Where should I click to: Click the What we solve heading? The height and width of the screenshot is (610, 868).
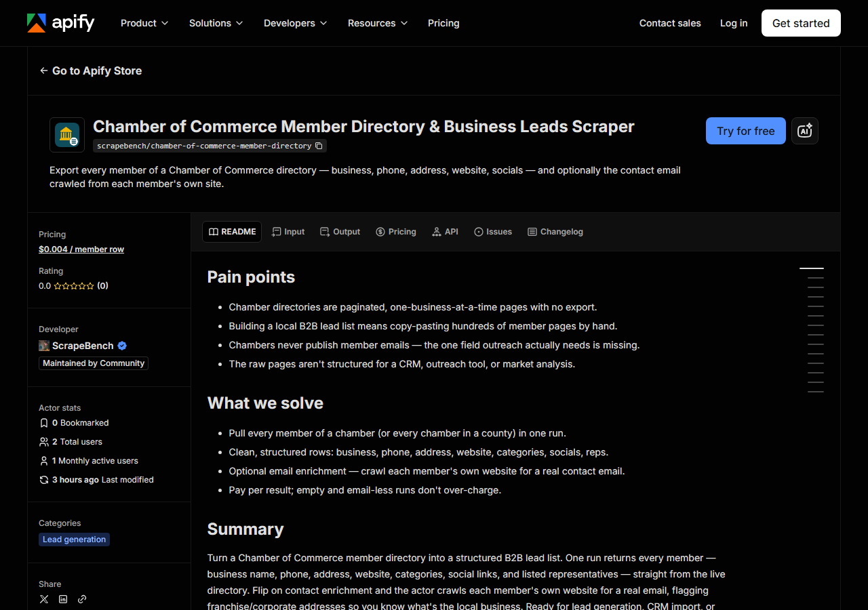point(265,403)
